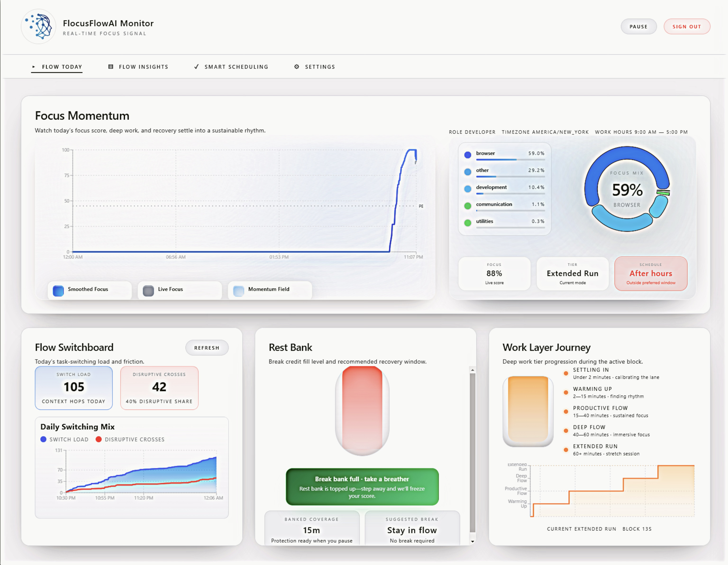Click the development category dot
Image resolution: width=728 pixels, height=565 pixels.
(468, 189)
